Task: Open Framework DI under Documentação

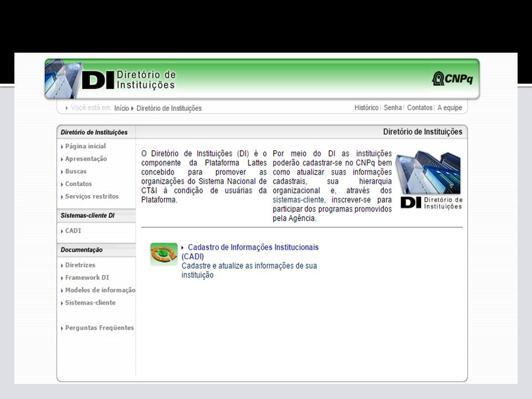Action: (x=87, y=278)
